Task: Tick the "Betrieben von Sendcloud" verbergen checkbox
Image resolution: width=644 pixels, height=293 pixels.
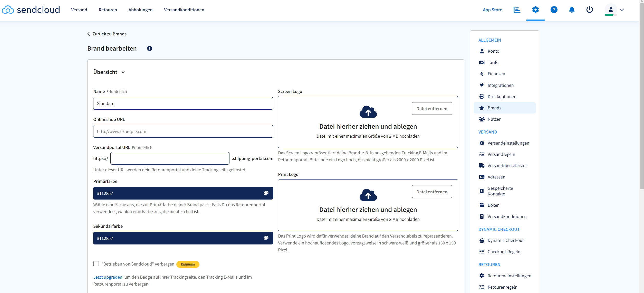Action: coord(96,264)
